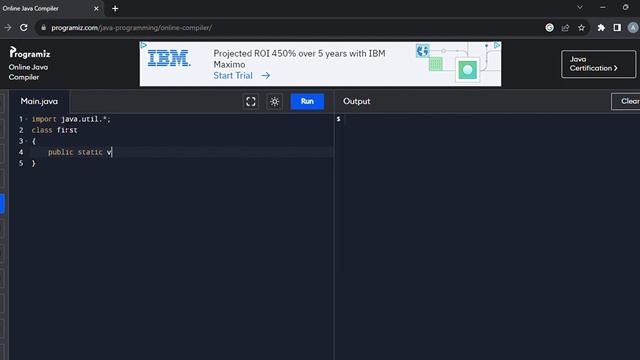Close the ad via AdChoices icon

(497, 45)
